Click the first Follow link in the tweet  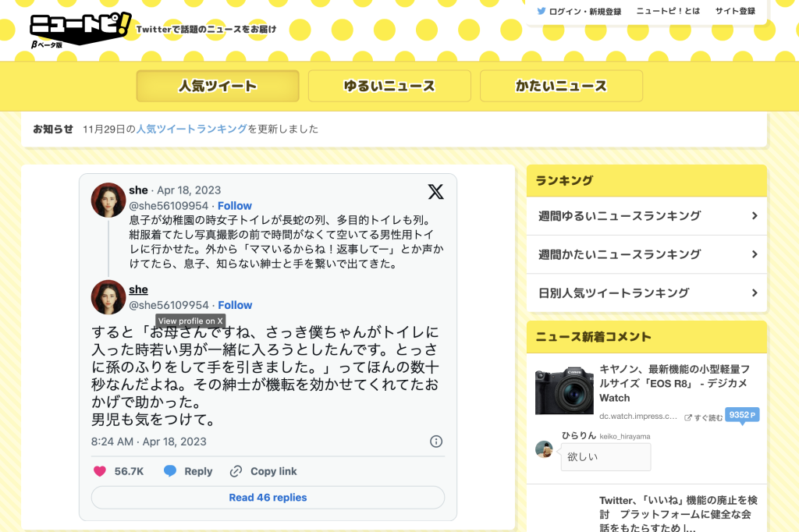pyautogui.click(x=235, y=205)
